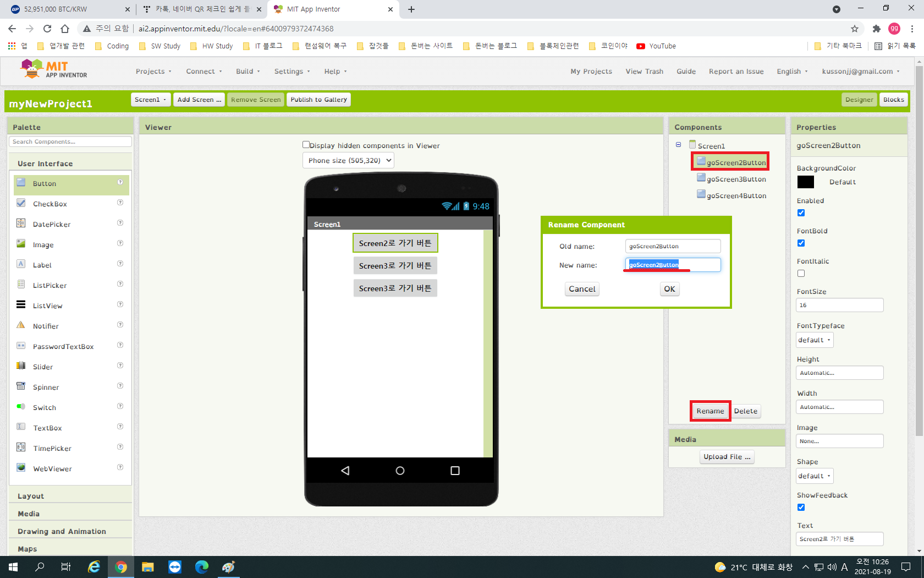Select the TimePicker palette icon
The image size is (924, 578).
21,448
